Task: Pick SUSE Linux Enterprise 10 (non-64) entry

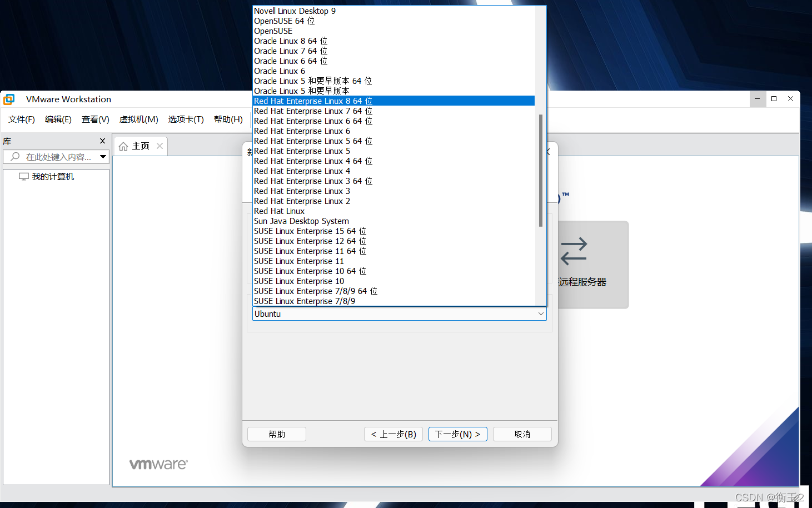Action: tap(393, 281)
